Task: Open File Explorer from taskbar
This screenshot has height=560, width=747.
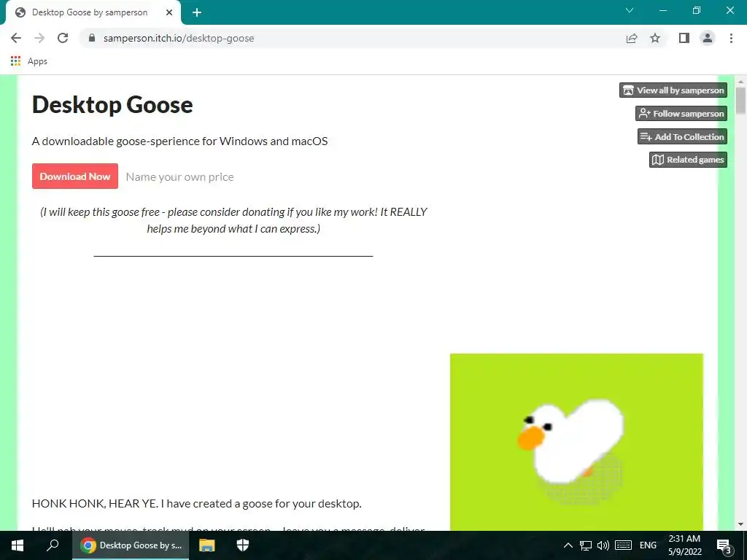Action: pyautogui.click(x=206, y=545)
